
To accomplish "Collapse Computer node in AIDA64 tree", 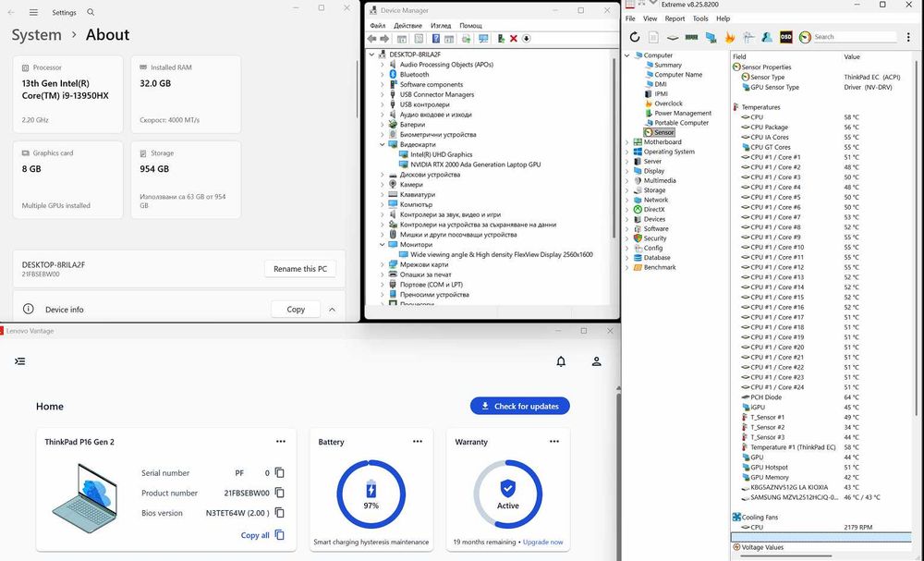I will pyautogui.click(x=627, y=55).
